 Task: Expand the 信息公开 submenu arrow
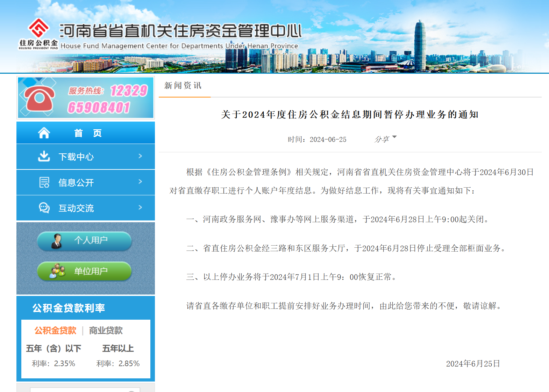tap(140, 182)
